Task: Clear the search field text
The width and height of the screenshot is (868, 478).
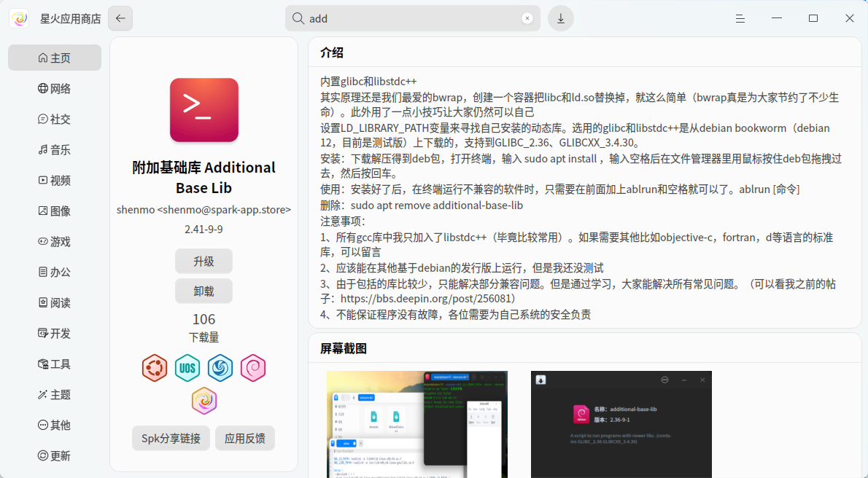Action: pos(527,18)
